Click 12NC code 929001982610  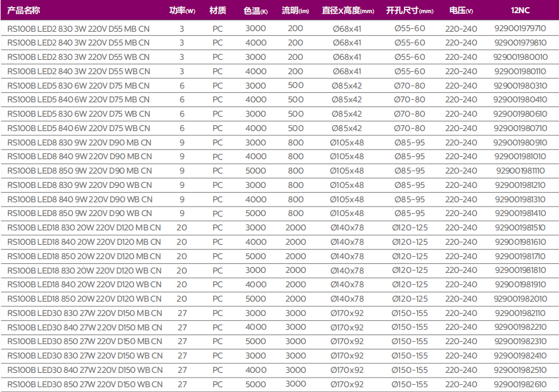pos(520,384)
